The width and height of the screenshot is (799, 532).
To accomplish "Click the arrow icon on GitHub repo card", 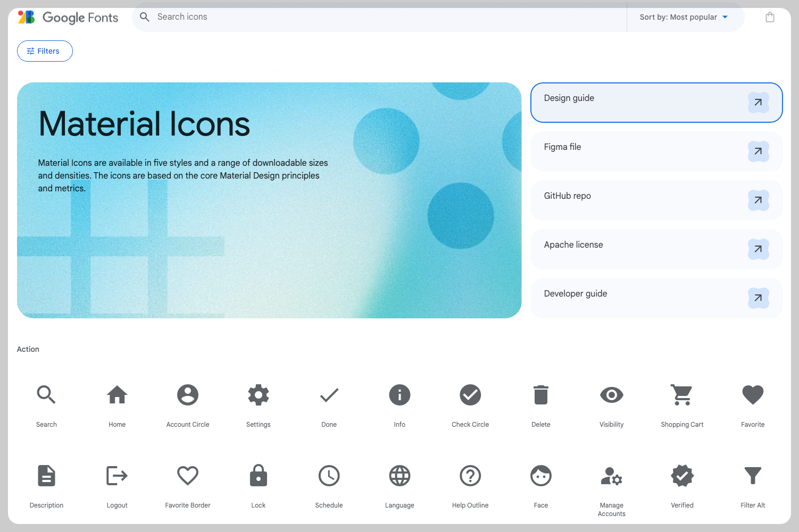I will click(758, 200).
